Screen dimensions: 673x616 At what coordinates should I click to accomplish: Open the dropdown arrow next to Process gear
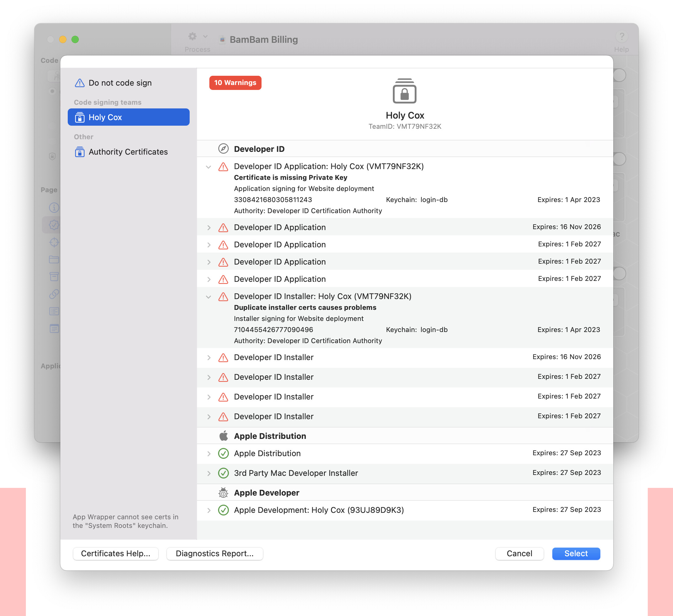click(205, 36)
